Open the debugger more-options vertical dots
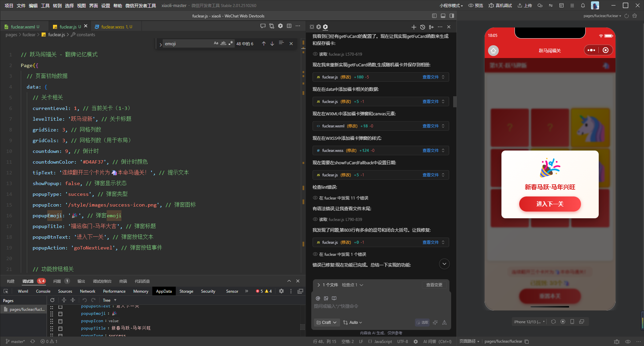Image resolution: width=644 pixels, height=346 pixels. (291, 291)
